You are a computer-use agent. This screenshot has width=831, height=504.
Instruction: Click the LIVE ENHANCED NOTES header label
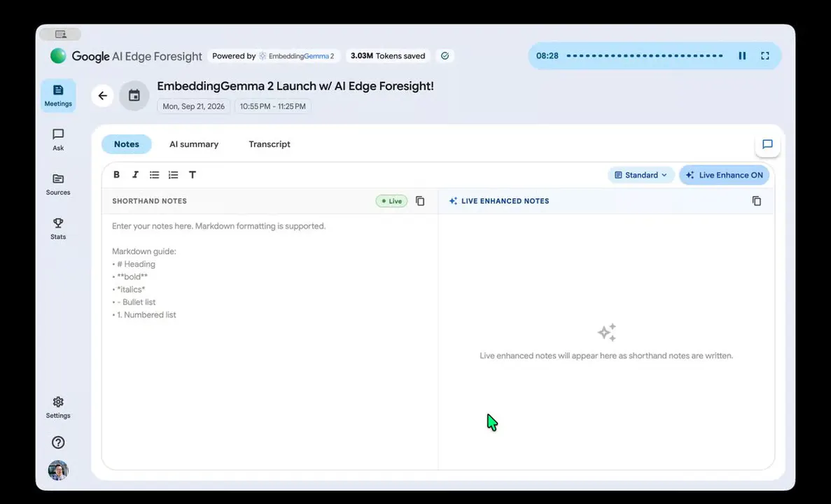[505, 201]
